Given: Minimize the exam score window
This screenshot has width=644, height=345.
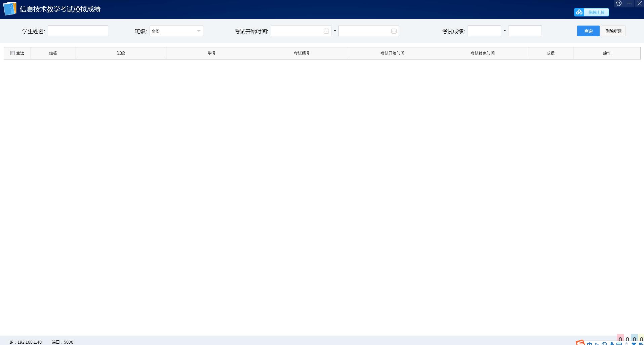Looking at the screenshot, I should tap(629, 3).
